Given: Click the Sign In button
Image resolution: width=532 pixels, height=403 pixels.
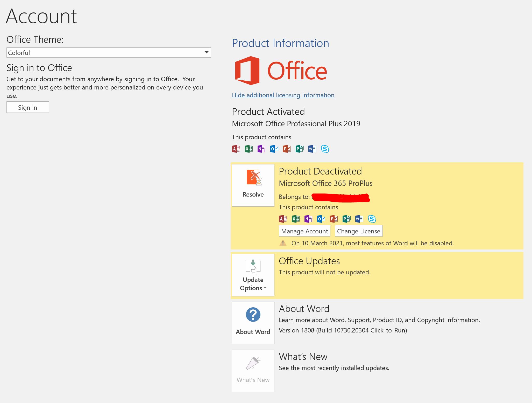Looking at the screenshot, I should coord(27,107).
